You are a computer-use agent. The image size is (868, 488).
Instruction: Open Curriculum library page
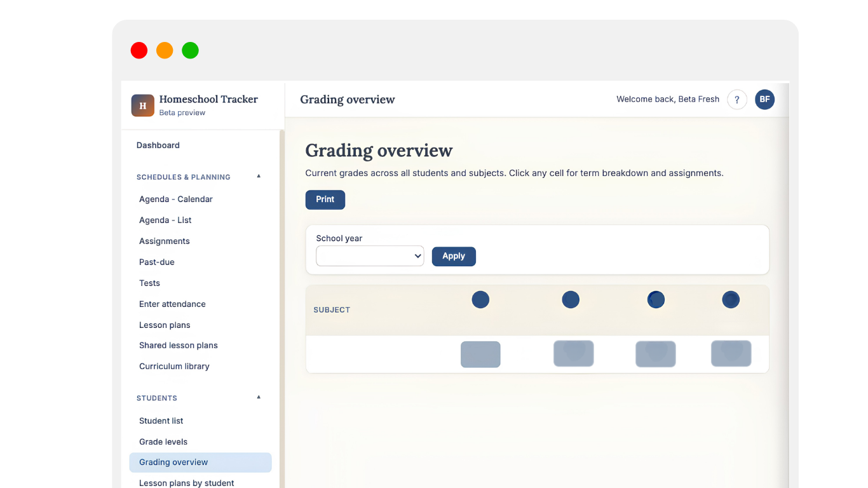(175, 367)
